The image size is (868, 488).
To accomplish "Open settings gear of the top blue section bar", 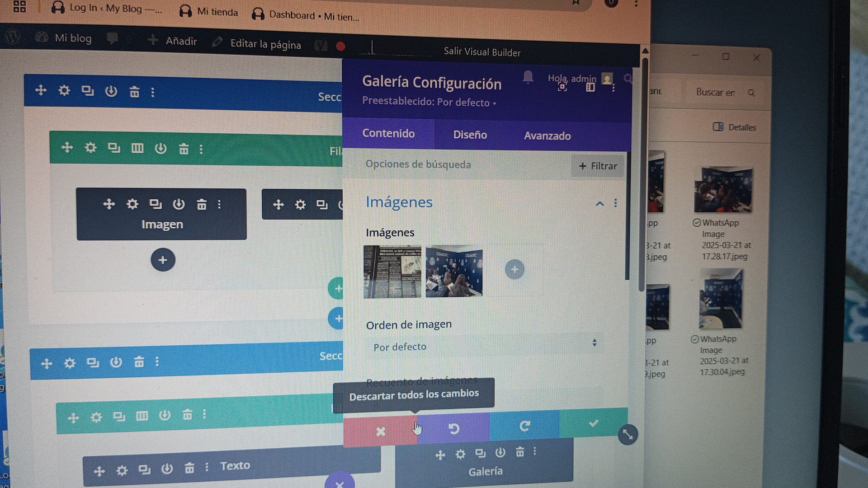I will tap(64, 90).
